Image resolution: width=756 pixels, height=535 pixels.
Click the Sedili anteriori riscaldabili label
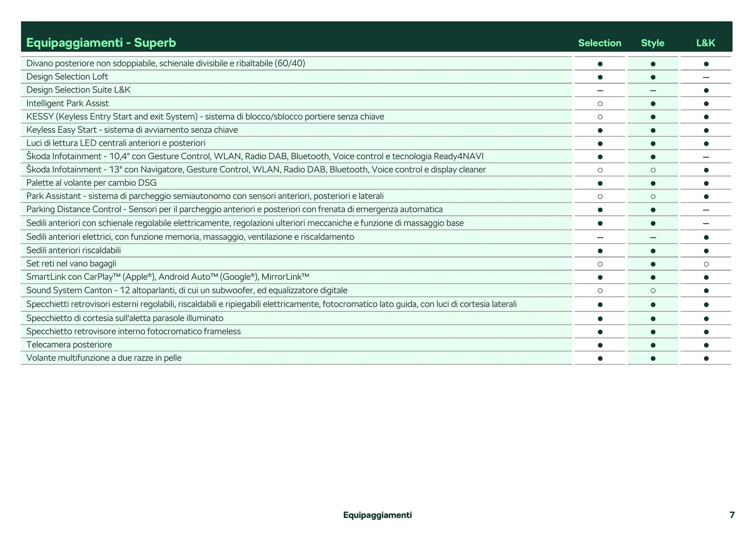tap(74, 251)
